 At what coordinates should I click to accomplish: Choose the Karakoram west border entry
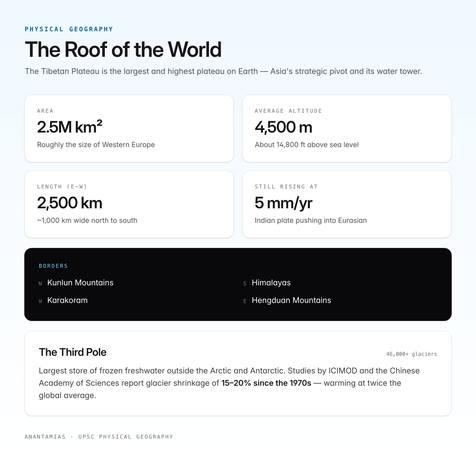[x=63, y=300]
